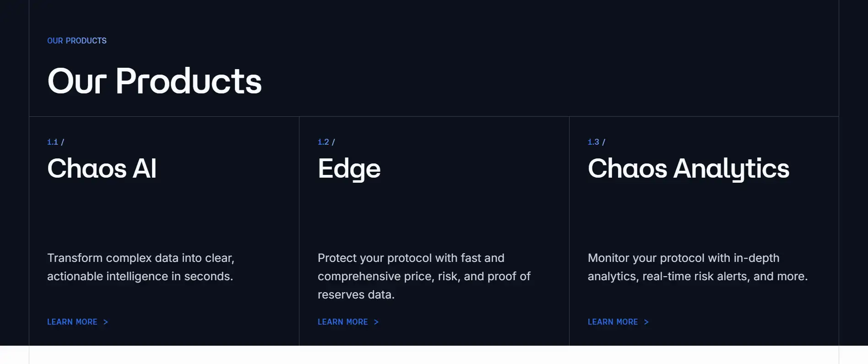
Task: Click the large Our Products heading
Action: tap(155, 81)
